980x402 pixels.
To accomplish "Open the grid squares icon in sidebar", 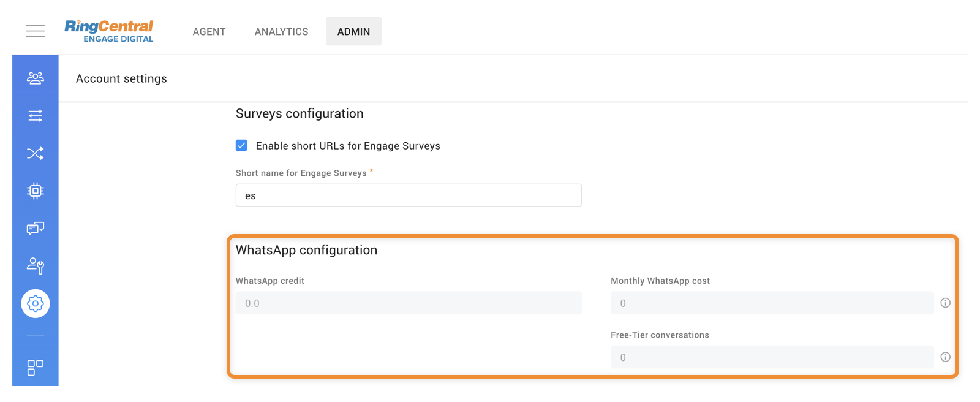I will tap(36, 368).
